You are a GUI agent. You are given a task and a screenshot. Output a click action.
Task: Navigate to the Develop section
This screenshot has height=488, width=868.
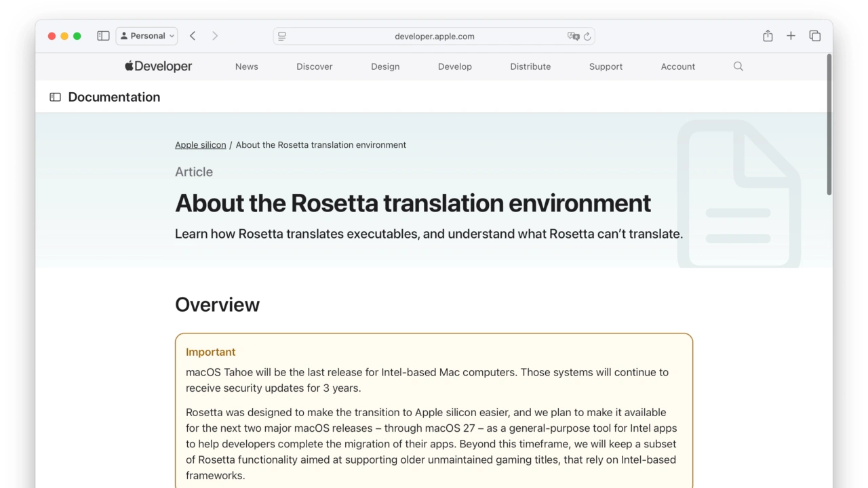tap(454, 66)
